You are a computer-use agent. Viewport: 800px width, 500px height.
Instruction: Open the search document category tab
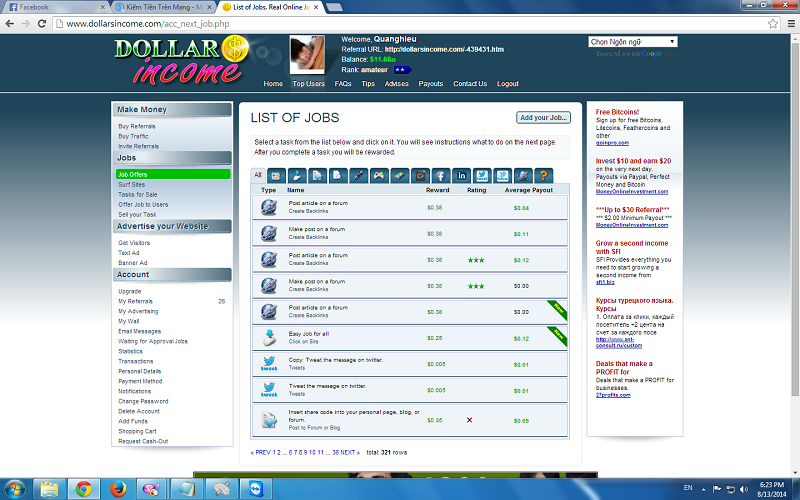pyautogui.click(x=338, y=176)
